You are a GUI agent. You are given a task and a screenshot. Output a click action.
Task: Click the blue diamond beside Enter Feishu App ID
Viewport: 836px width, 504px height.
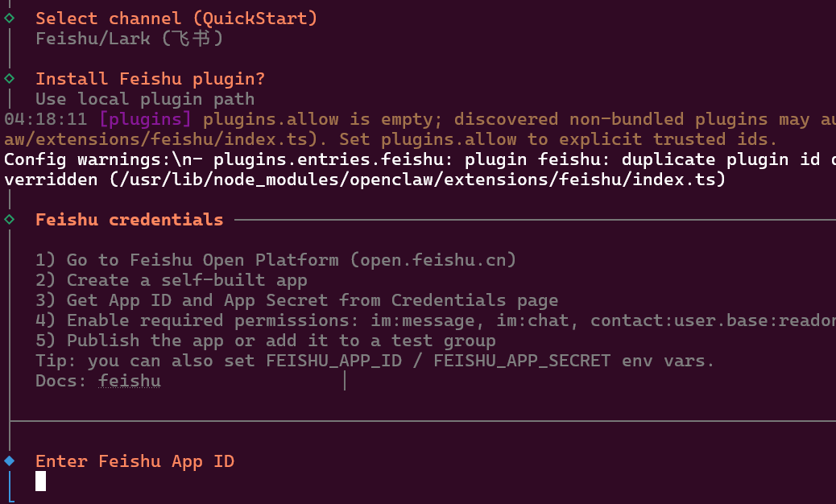coord(9,461)
